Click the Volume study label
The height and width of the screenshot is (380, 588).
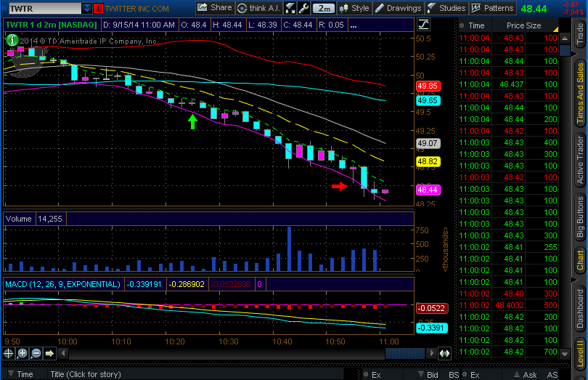pyautogui.click(x=19, y=219)
